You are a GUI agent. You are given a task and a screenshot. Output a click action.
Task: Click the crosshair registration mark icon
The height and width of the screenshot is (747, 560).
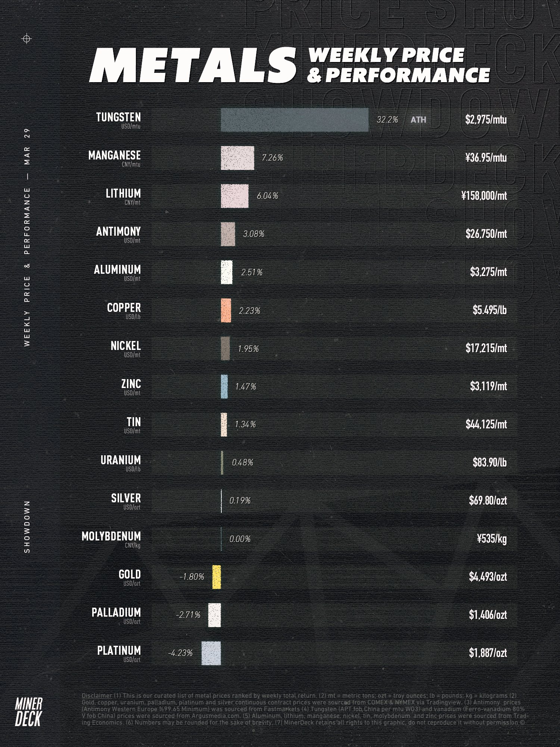(27, 39)
